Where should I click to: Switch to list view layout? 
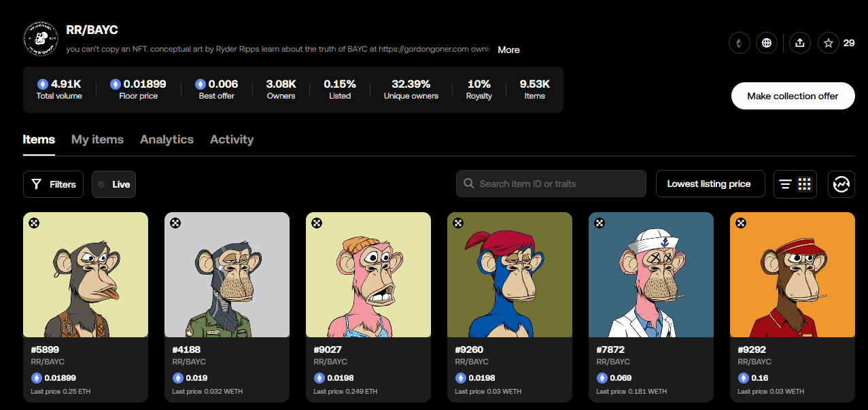pyautogui.click(x=785, y=184)
